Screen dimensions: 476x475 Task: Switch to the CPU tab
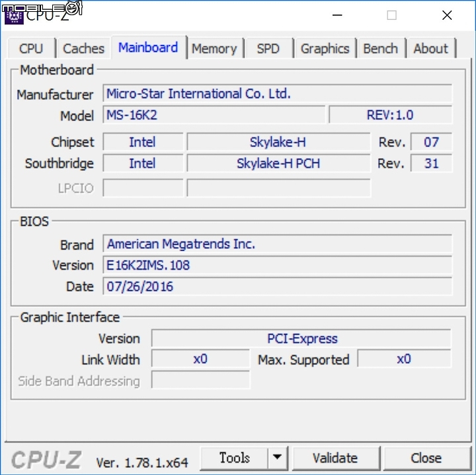(x=32, y=48)
